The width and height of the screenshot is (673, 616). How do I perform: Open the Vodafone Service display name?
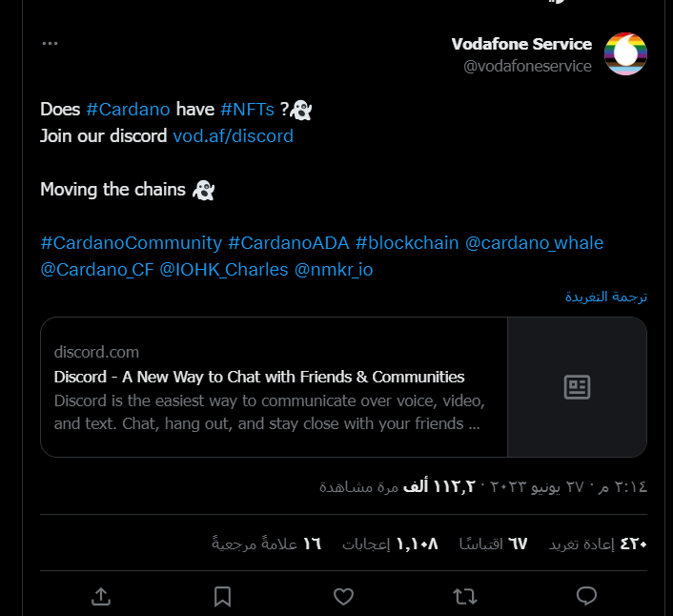tap(521, 44)
